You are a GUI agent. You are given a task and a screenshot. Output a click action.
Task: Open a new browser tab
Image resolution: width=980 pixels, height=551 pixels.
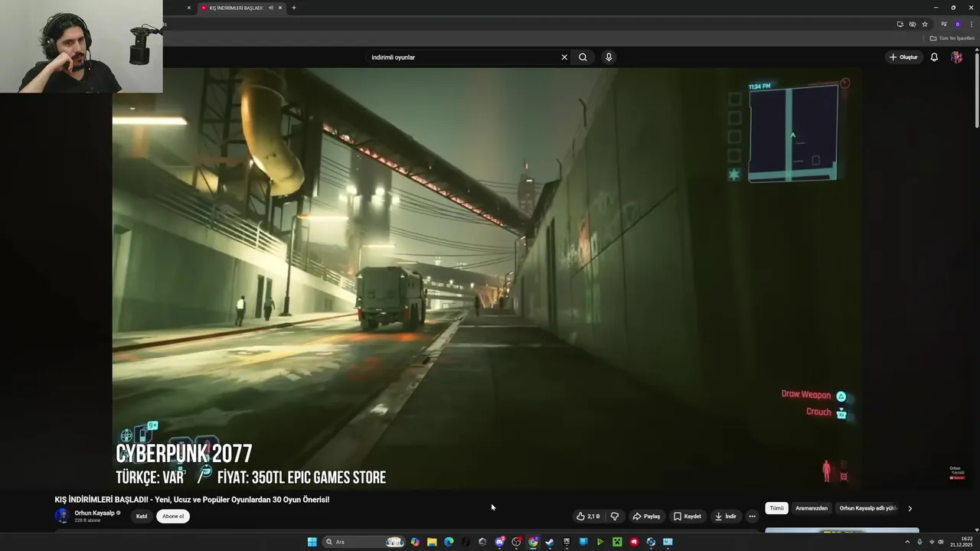(x=294, y=8)
